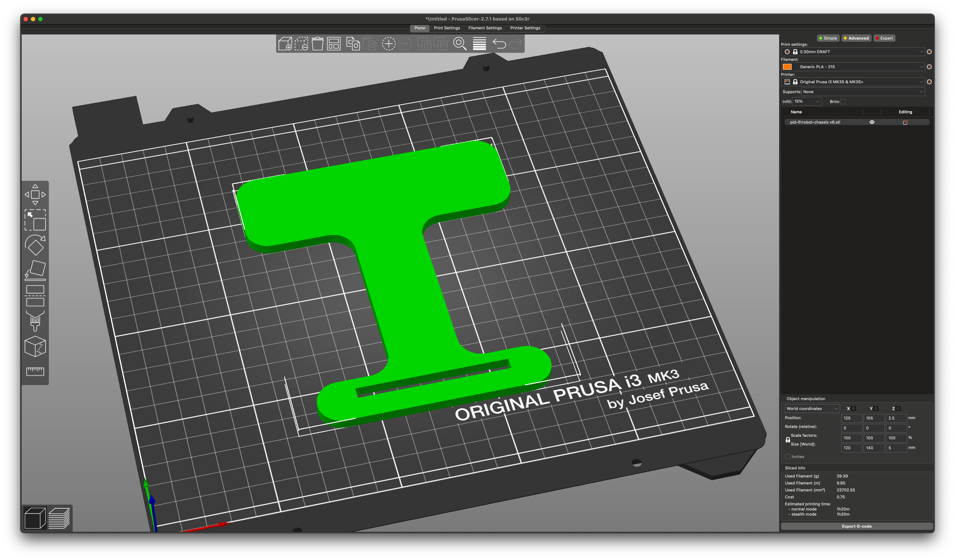Activate the Rotate tool
The width and height of the screenshot is (955, 560).
pyautogui.click(x=36, y=244)
